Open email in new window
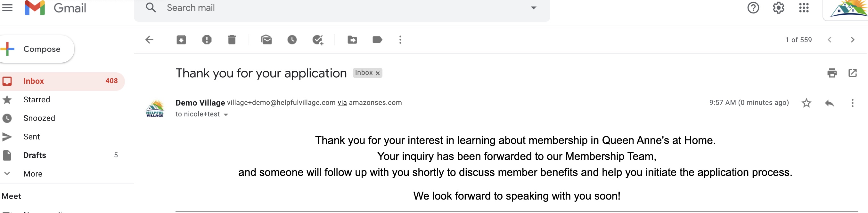The width and height of the screenshot is (868, 213). tap(853, 73)
